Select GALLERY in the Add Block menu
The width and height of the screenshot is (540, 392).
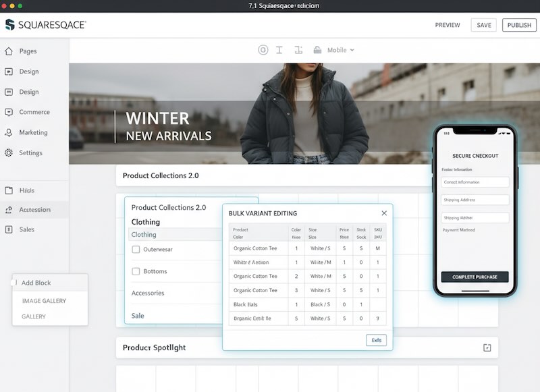click(x=34, y=316)
